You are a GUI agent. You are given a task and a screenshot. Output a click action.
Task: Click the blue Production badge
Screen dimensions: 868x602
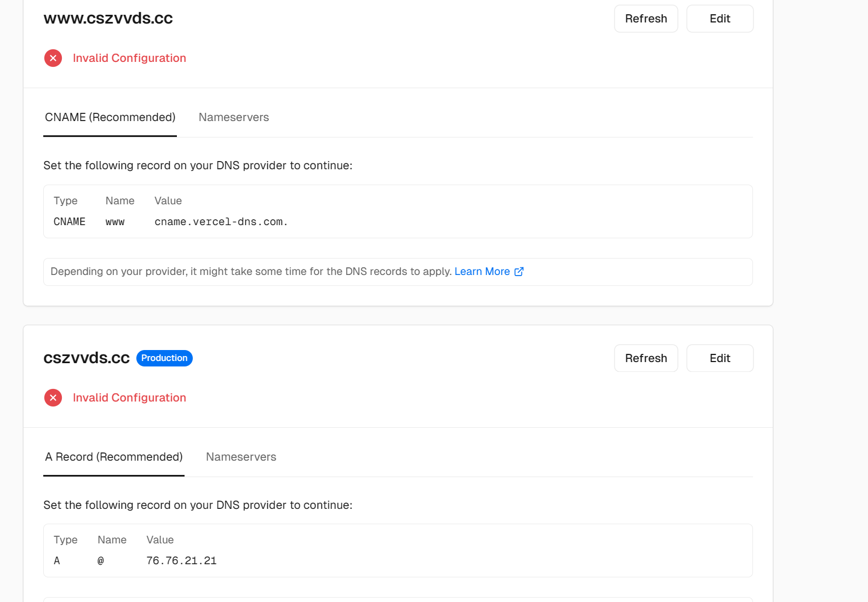[x=164, y=358]
